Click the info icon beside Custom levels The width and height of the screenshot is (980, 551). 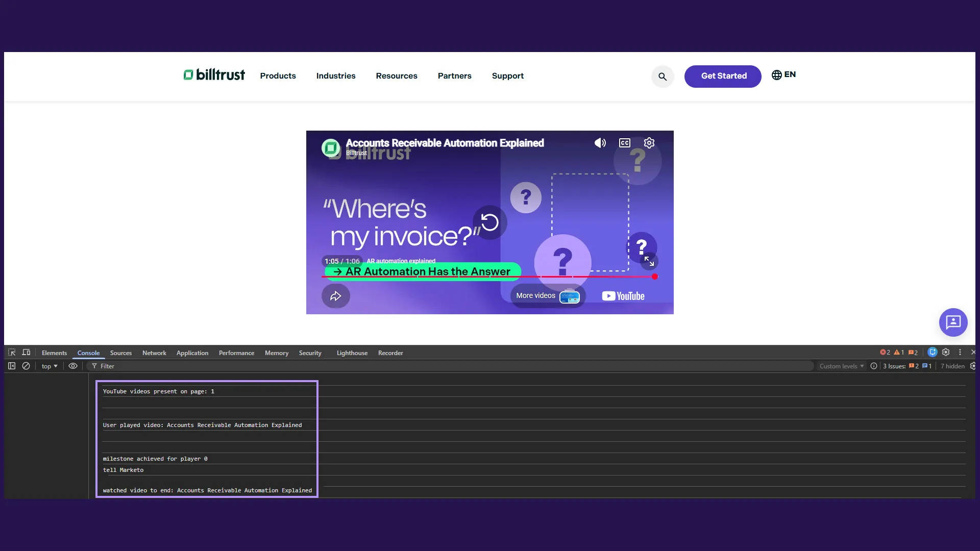(874, 366)
